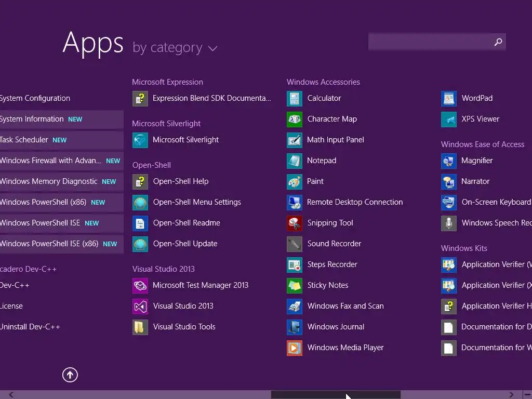The image size is (532, 399).
Task: Select the Windows Kits category header
Action: point(464,248)
